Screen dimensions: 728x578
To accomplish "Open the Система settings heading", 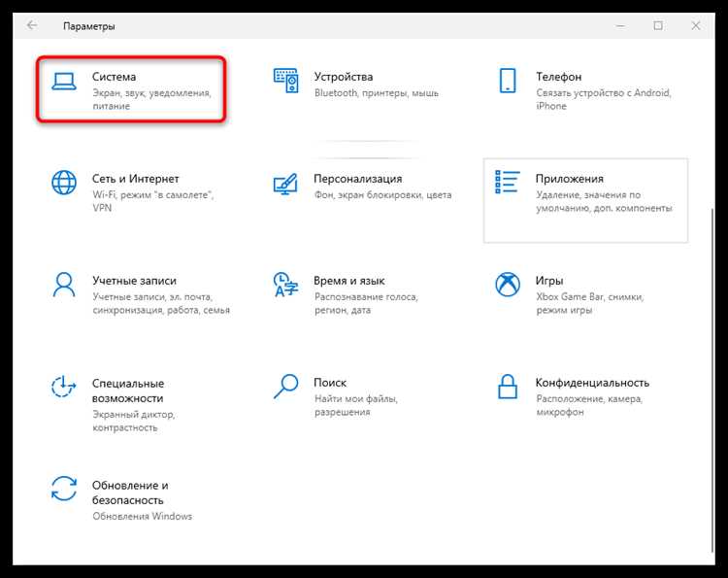I will 114,76.
